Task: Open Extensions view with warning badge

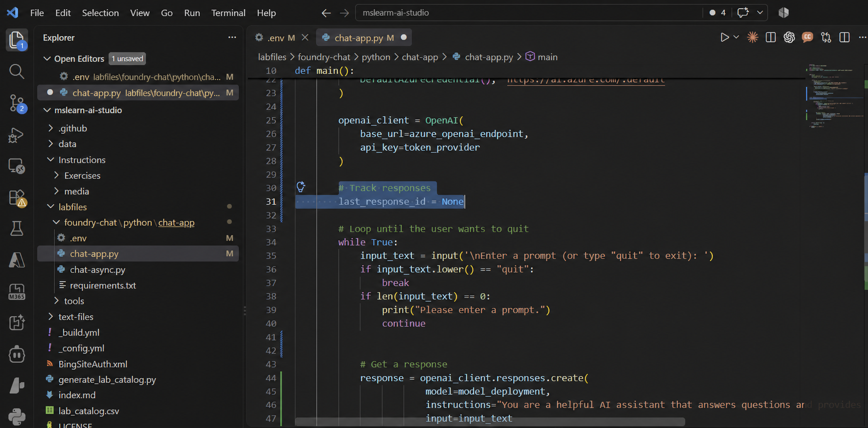Action: click(x=17, y=198)
